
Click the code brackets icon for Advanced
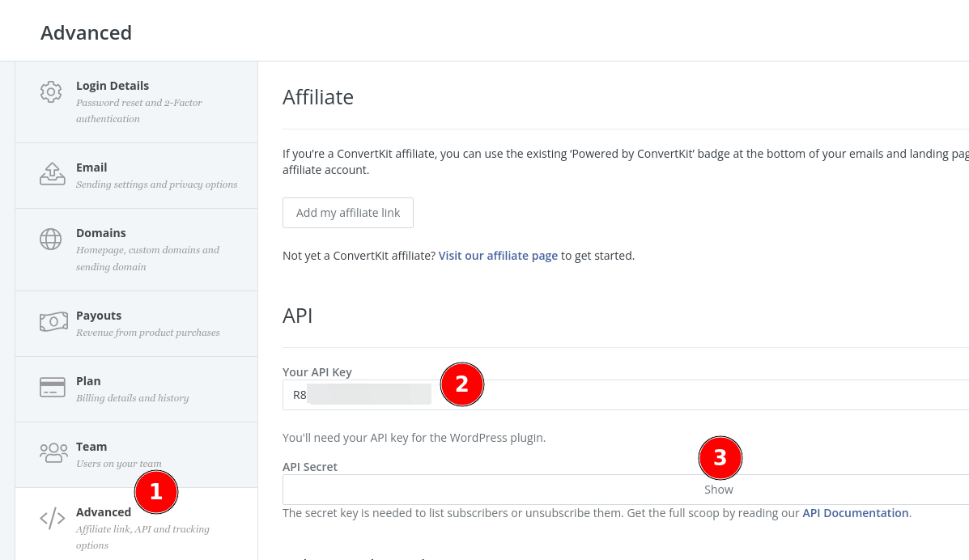53,519
